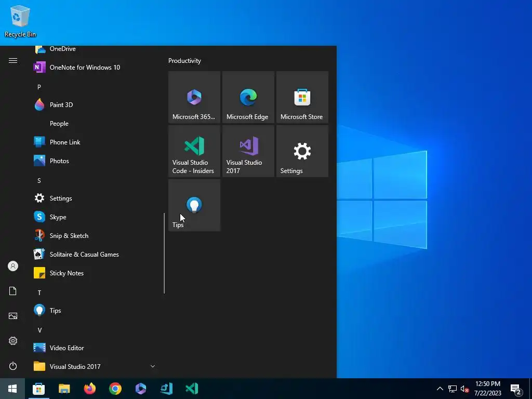
Task: Open Microsoft 365 from the taskbar
Action: [x=140, y=389]
